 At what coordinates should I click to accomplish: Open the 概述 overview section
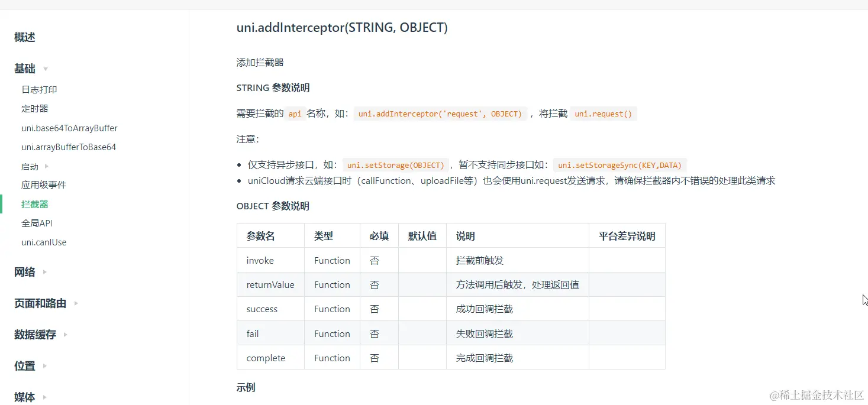pos(25,37)
